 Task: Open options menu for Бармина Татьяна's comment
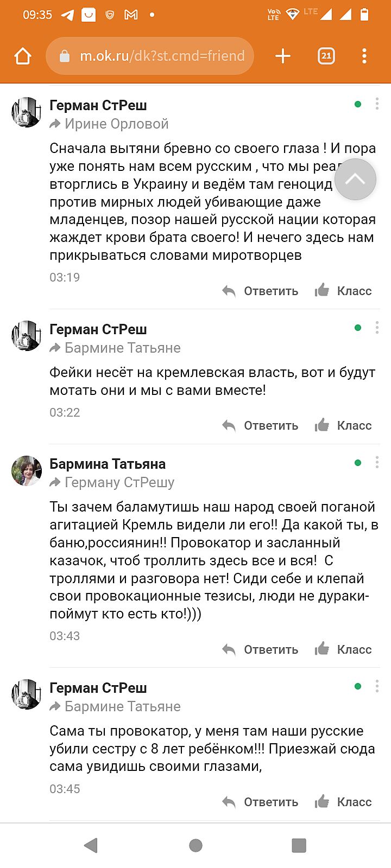tap(377, 463)
